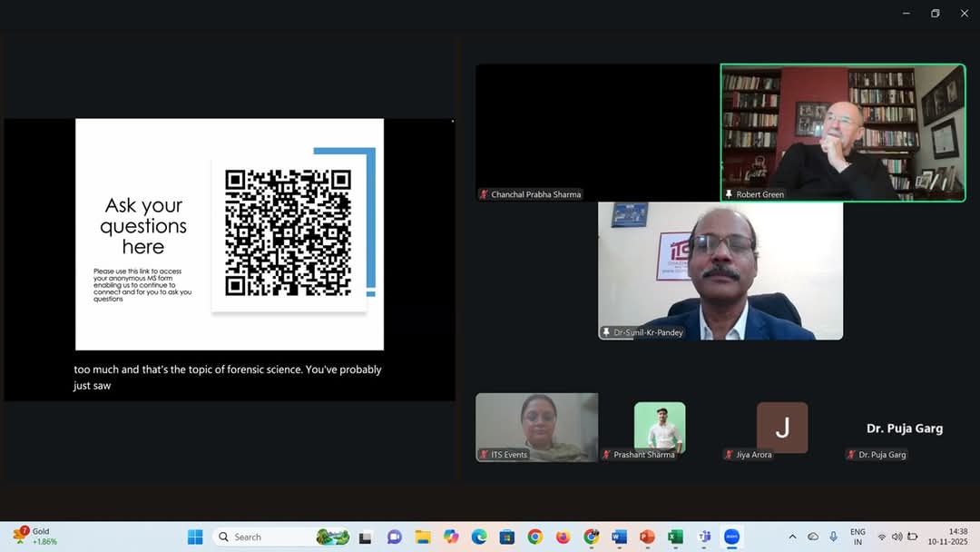Image resolution: width=980 pixels, height=552 pixels.
Task: Open Microsoft Edge from the taskbar
Action: point(478,537)
